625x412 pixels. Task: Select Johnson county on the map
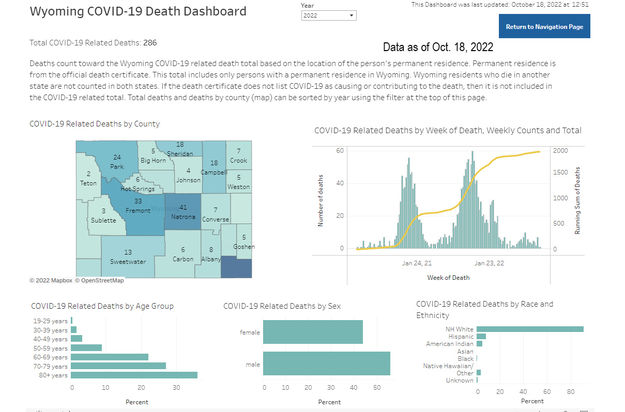(x=188, y=175)
